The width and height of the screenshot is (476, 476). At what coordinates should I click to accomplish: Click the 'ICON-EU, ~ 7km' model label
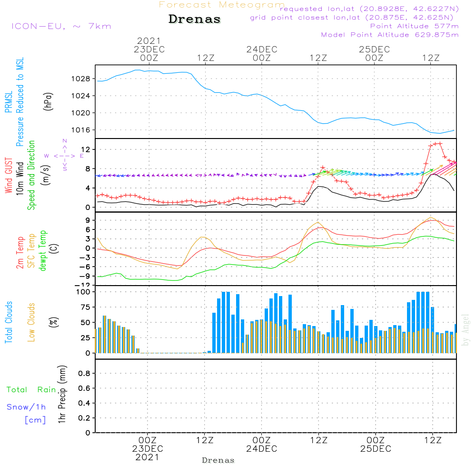tap(61, 26)
